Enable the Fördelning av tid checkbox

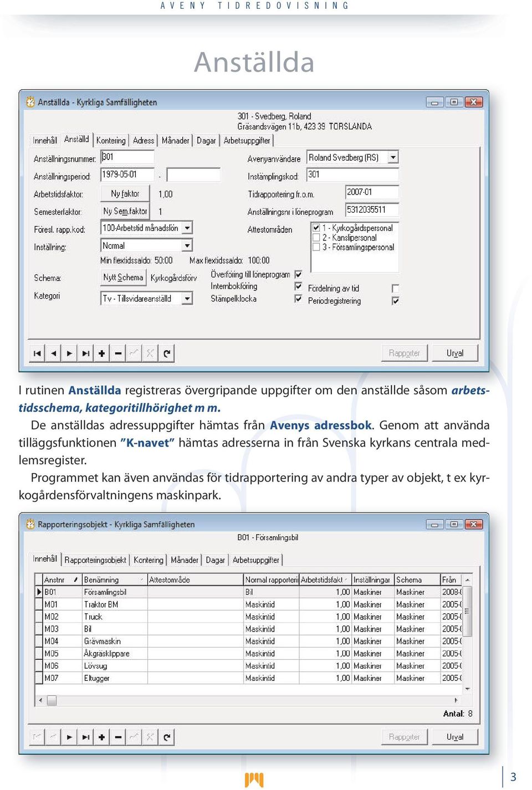(395, 289)
